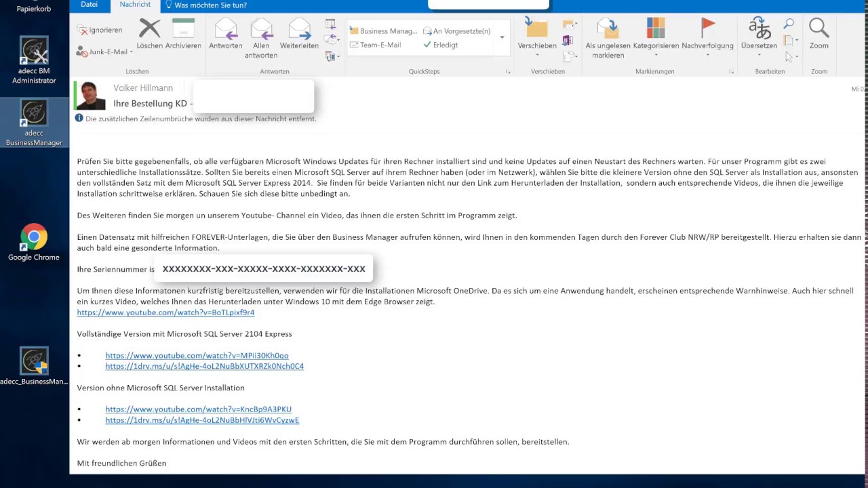Image resolution: width=868 pixels, height=488 pixels.
Task: Click the sender name Volker Hillmann
Action: pos(143,87)
